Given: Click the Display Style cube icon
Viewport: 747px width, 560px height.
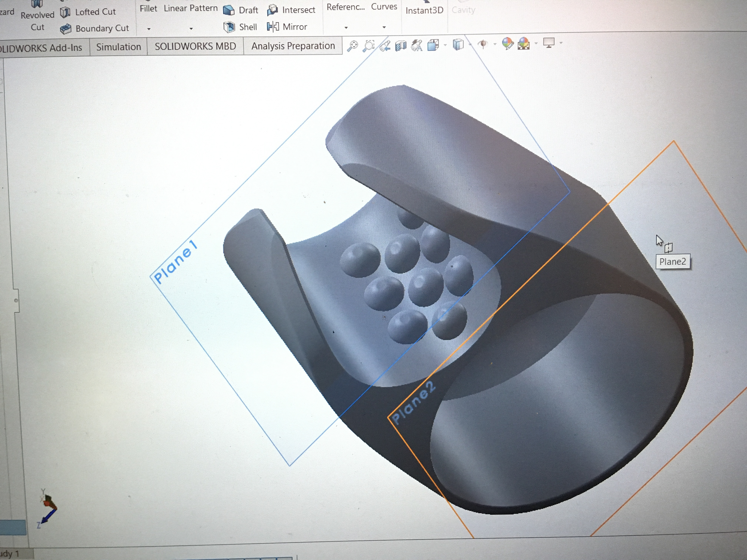Looking at the screenshot, I should click(458, 45).
